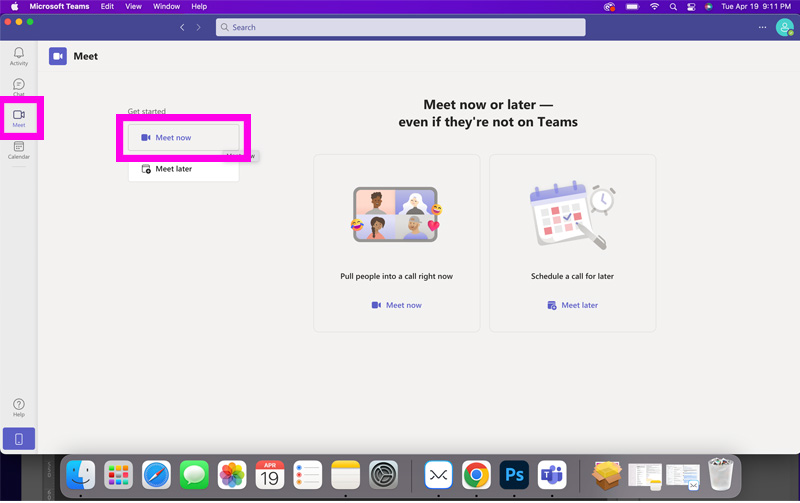
Task: Open Launchpad from the Dock
Action: tap(118, 475)
